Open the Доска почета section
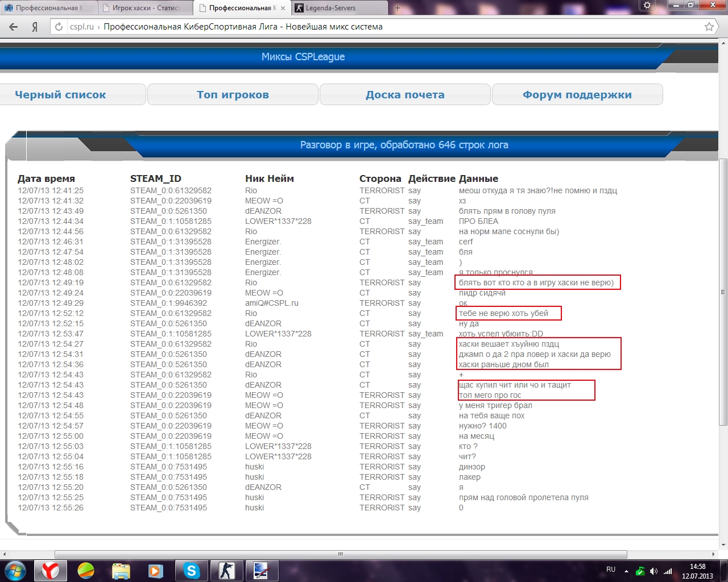The width and height of the screenshot is (728, 582). point(405,95)
